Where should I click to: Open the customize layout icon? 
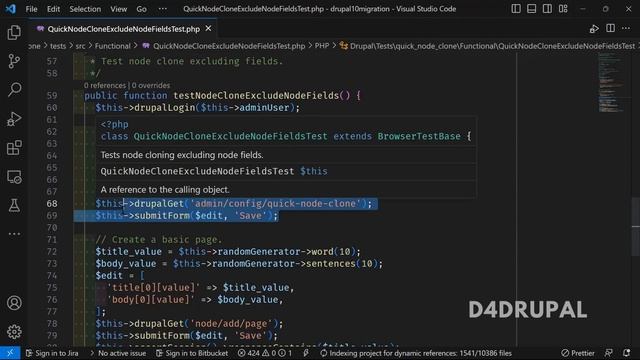[x=563, y=9]
